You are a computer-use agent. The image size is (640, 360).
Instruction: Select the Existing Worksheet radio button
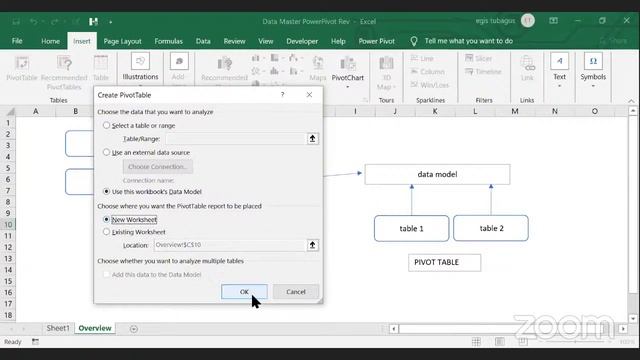click(x=106, y=232)
